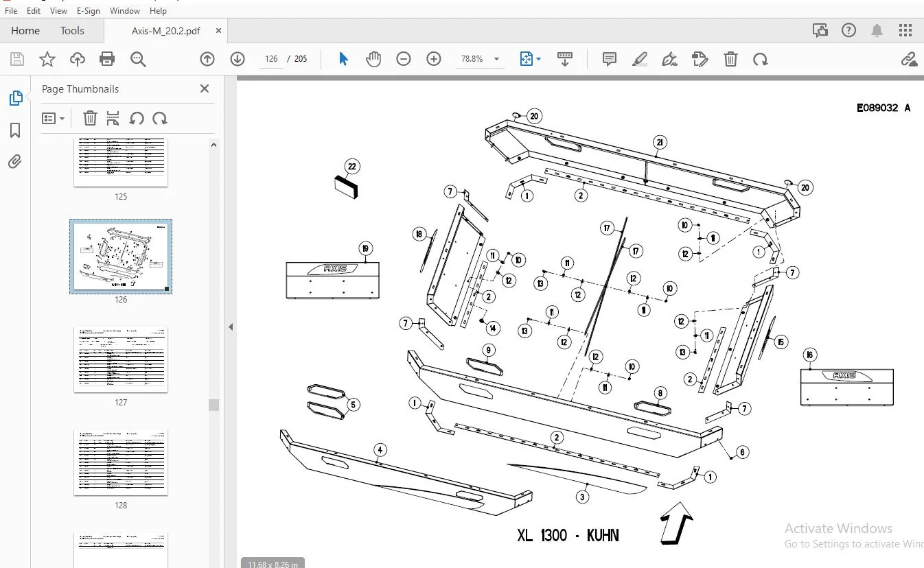The width and height of the screenshot is (924, 568).
Task: Click the '11.68 x 8.26 in' page size label
Action: click(x=273, y=564)
